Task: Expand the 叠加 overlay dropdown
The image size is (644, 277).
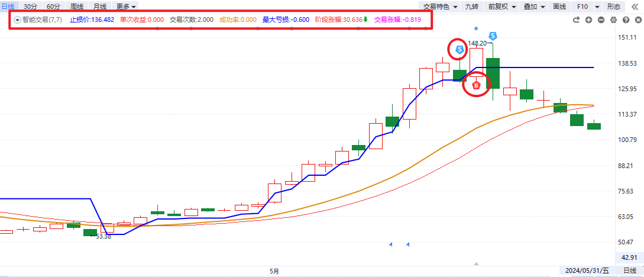Action: pos(533,7)
